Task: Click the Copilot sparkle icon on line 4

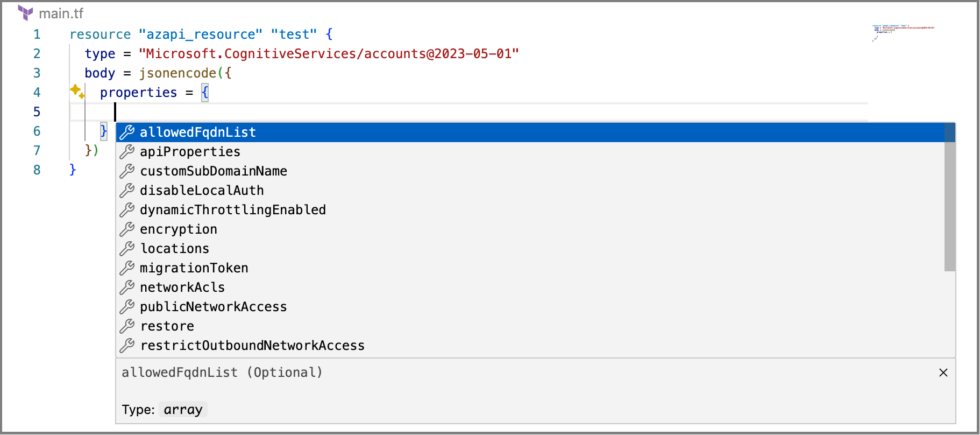Action: [77, 92]
